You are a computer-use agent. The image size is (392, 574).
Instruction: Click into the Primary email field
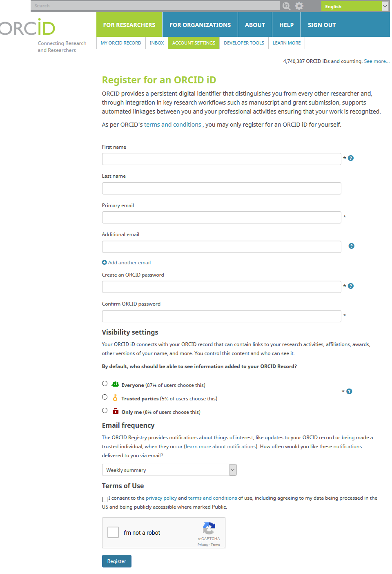pyautogui.click(x=221, y=217)
